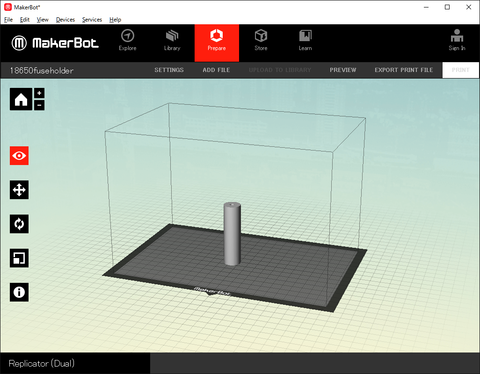Screen dimensions: 480x374
Task: Click the Home view reset icon
Action: (21, 99)
